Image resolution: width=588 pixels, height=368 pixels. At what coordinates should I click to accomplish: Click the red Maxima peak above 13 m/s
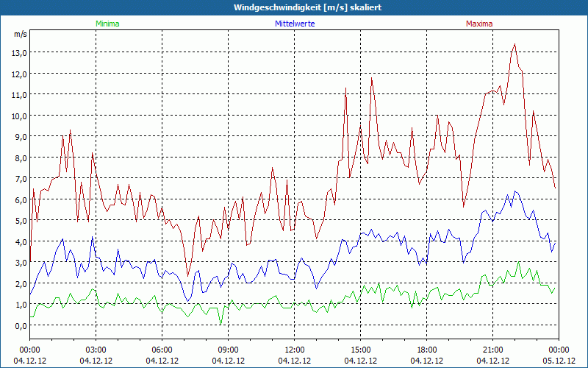pos(514,45)
